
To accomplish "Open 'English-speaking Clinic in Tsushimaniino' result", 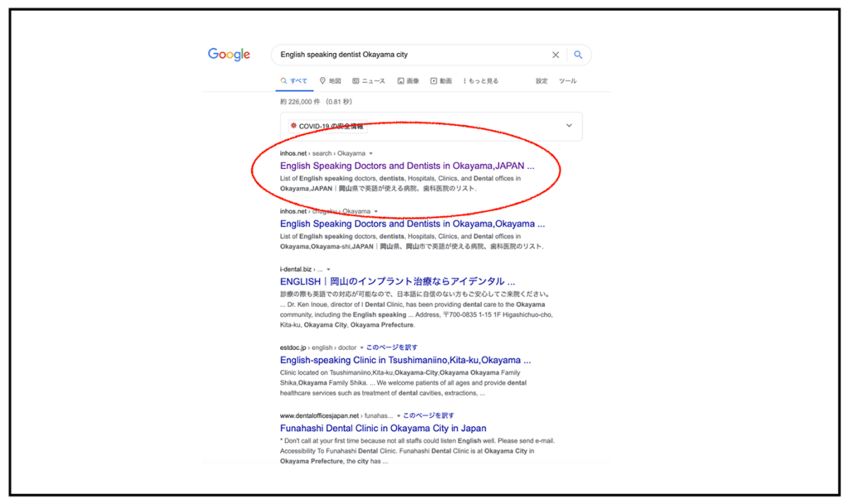I will [405, 360].
